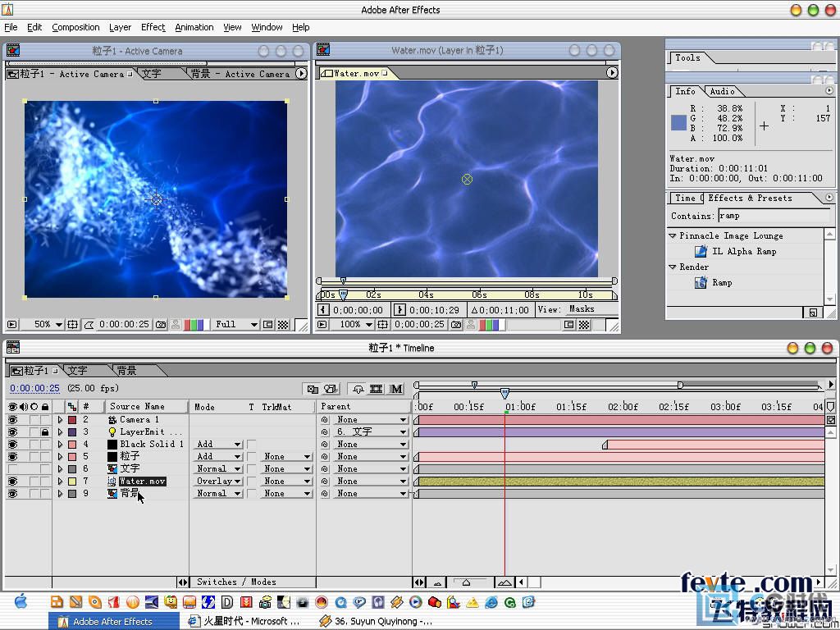This screenshot has width=840, height=630.
Task: Toggle the shy layers button in Timeline
Action: point(358,389)
